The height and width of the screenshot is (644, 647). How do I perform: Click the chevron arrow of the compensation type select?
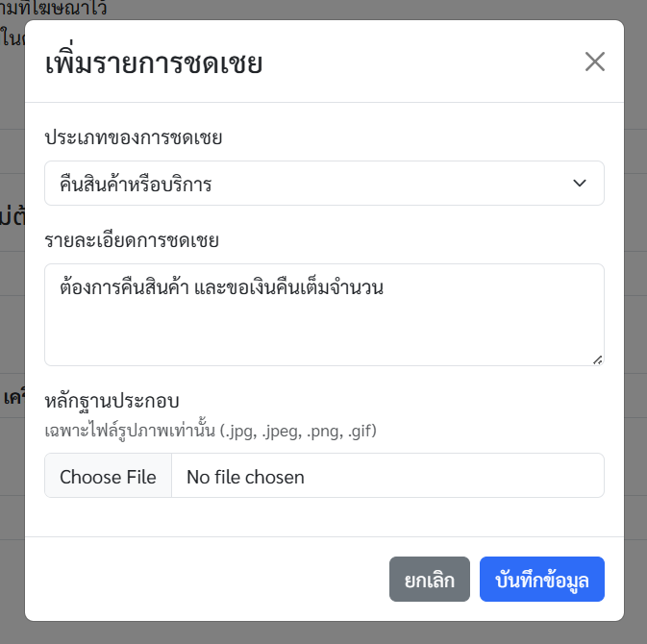(580, 184)
